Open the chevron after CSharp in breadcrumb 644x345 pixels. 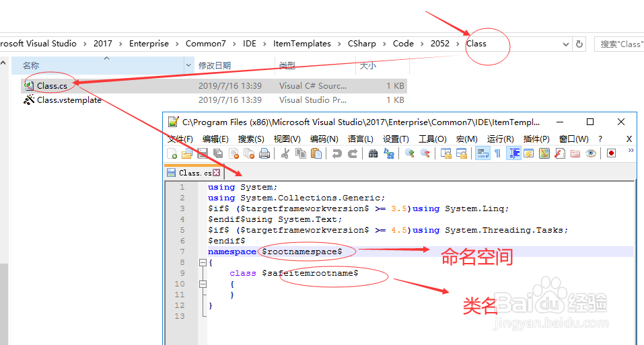coord(384,44)
